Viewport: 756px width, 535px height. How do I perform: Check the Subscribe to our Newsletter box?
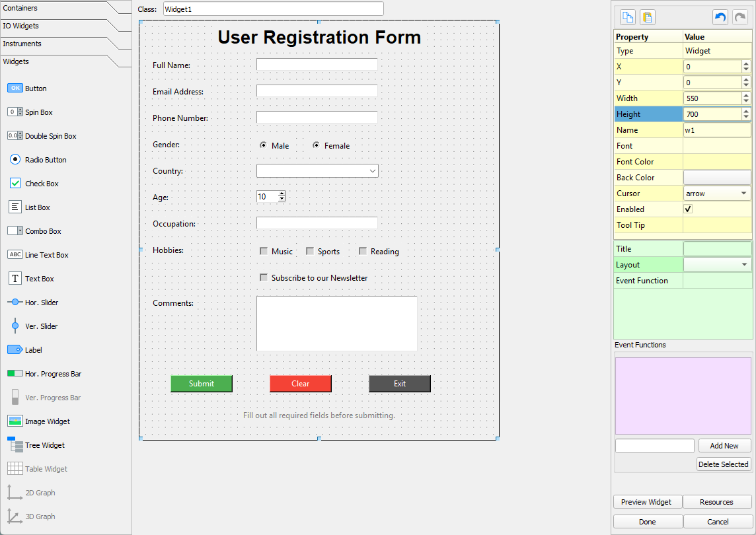[264, 278]
